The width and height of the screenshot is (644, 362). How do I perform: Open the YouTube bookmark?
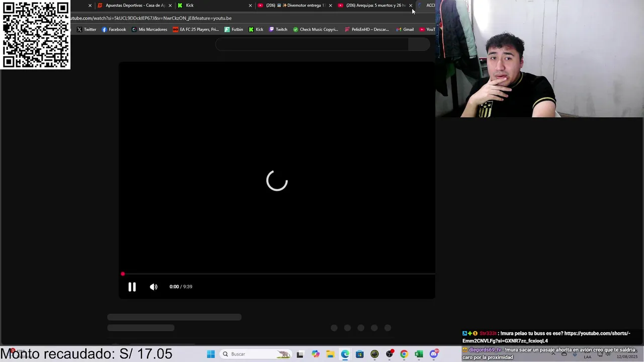coord(427,30)
